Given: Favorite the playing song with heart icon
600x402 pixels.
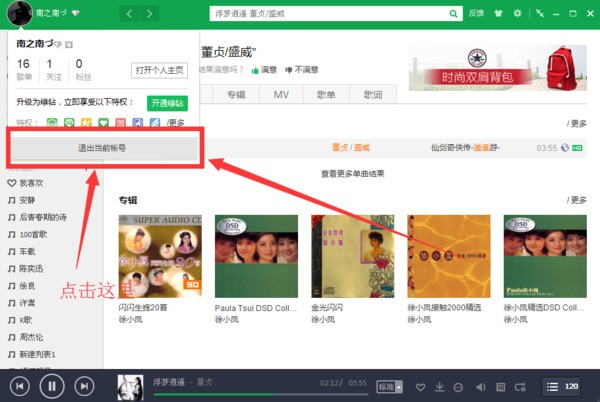Looking at the screenshot, I should click(421, 387).
